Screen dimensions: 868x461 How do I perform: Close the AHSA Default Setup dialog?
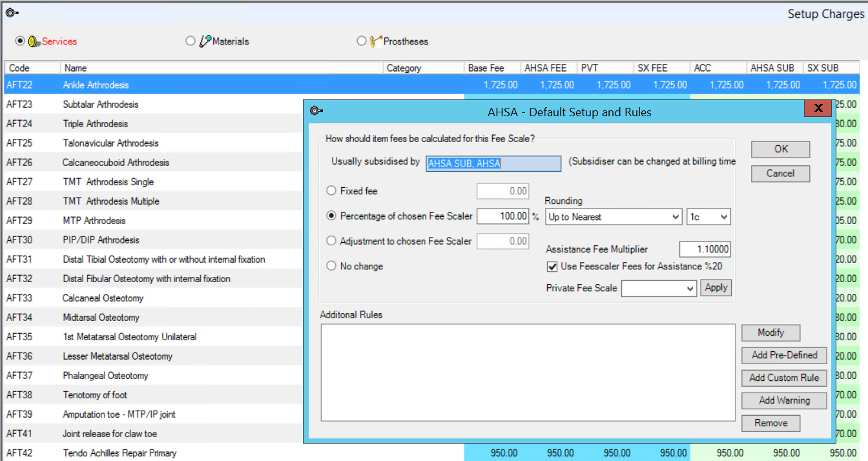(x=818, y=108)
